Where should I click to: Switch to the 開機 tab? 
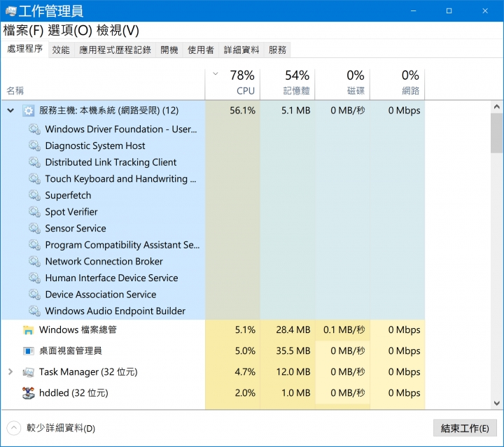point(169,50)
